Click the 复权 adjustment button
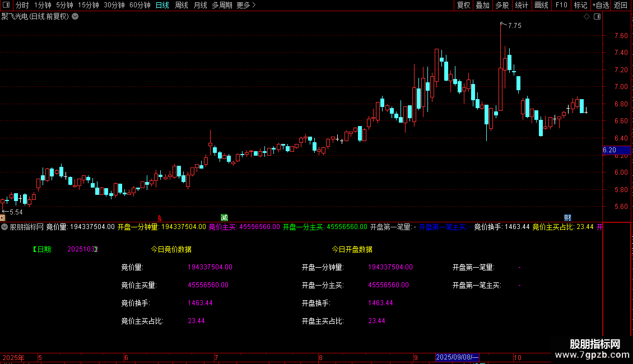 click(x=463, y=5)
